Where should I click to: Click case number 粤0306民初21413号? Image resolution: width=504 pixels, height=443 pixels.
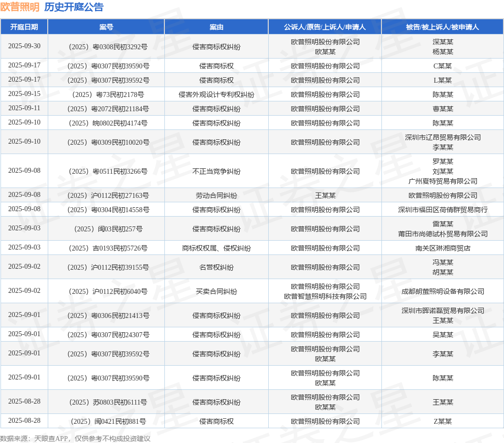108,316
